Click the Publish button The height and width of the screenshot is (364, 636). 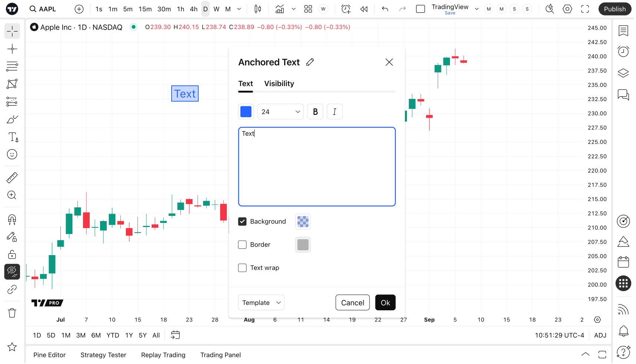(x=615, y=9)
